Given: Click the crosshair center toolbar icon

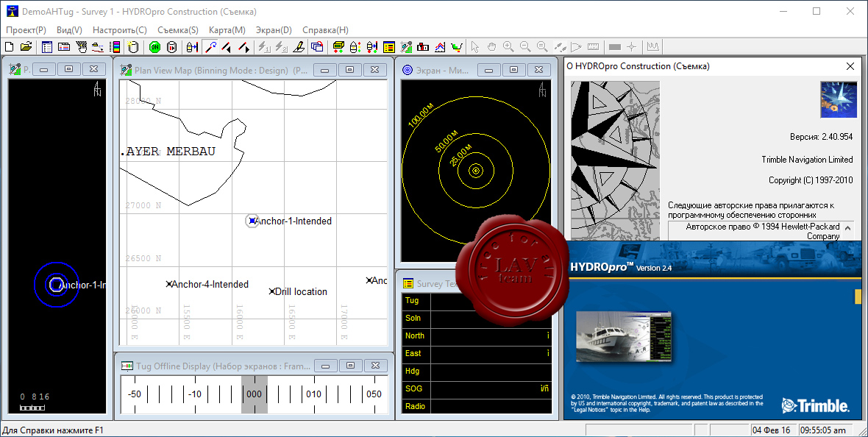Looking at the screenshot, I should [x=632, y=47].
